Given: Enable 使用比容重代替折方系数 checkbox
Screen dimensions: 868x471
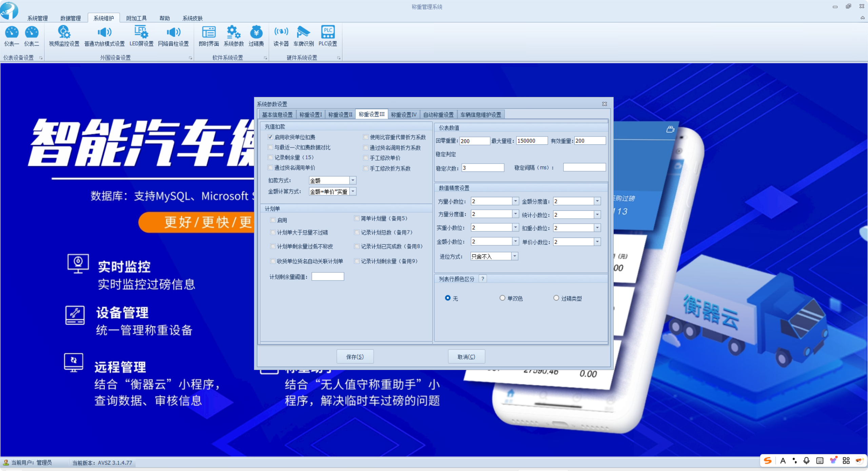Looking at the screenshot, I should click(366, 137).
